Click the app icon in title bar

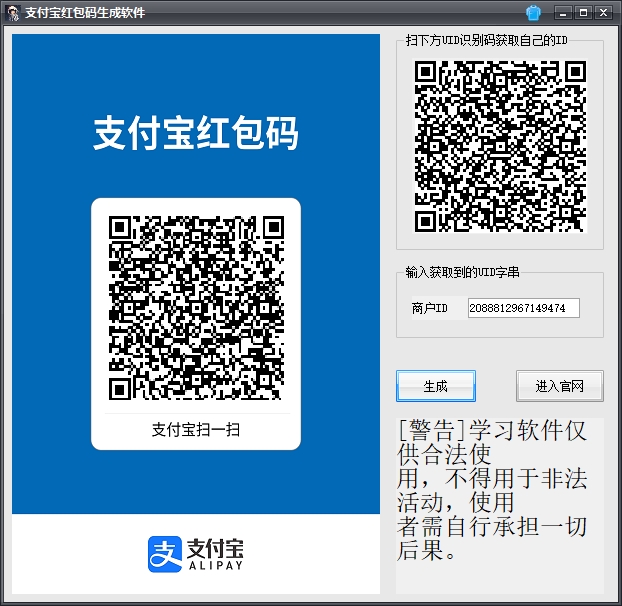13,13
